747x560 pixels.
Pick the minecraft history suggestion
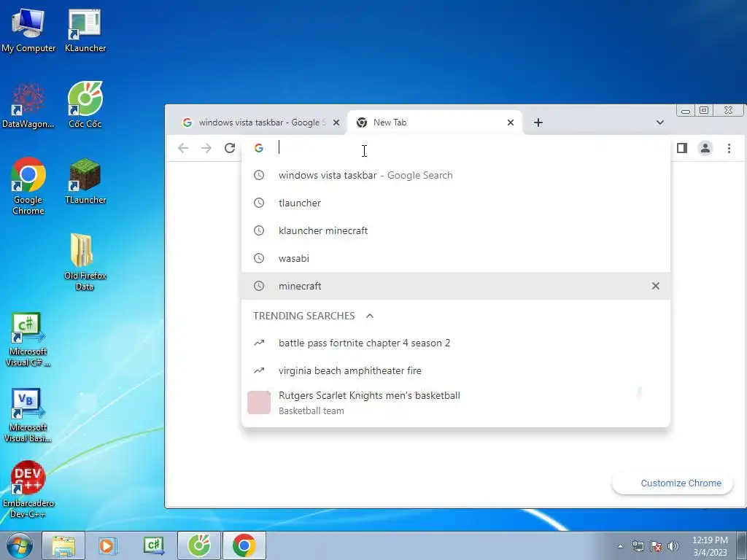pyautogui.click(x=456, y=286)
